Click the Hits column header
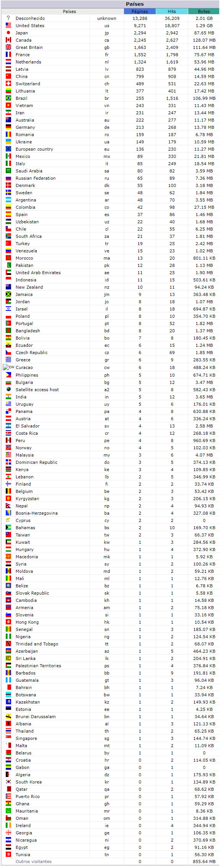Screen dimensions: 220x868 [x=172, y=11]
